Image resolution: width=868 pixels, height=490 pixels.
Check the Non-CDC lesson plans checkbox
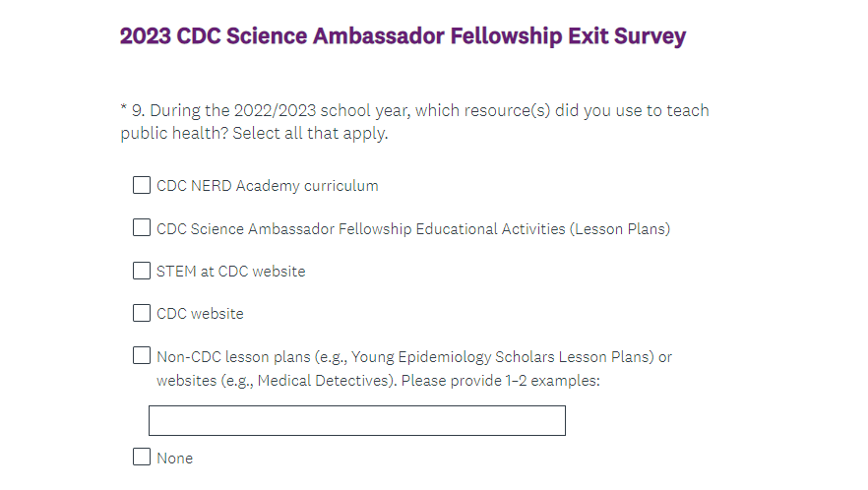[142, 356]
